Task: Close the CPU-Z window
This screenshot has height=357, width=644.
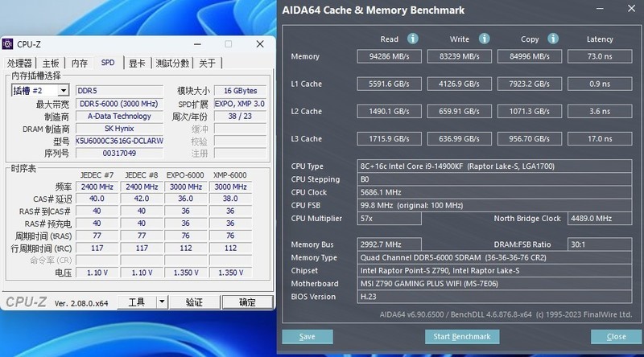Action: point(260,44)
